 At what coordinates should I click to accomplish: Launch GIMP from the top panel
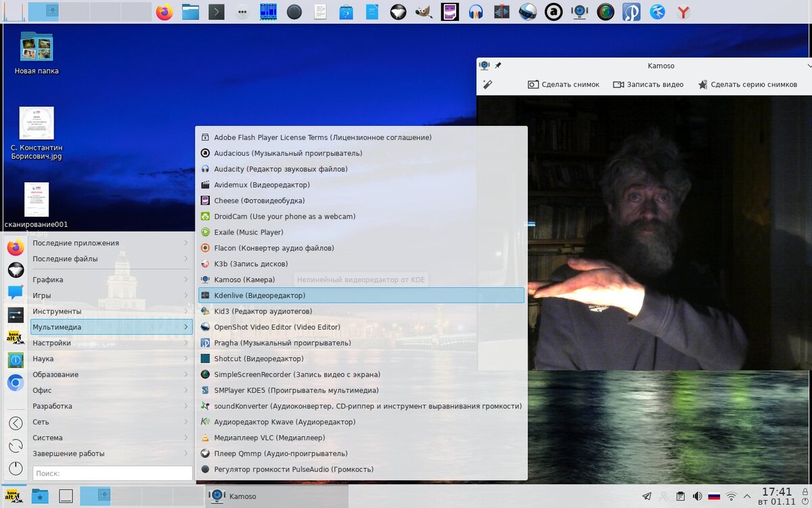pos(424,12)
